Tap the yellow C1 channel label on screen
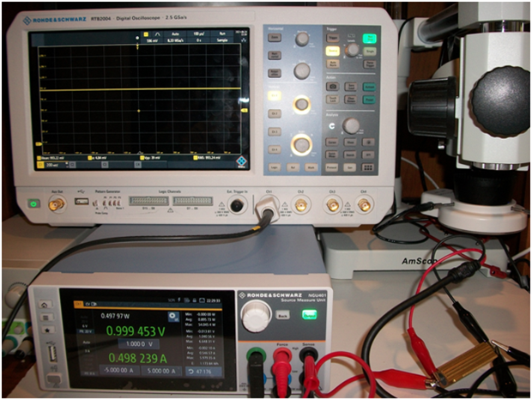Image resolution: width=532 pixels, height=400 pixels. click(x=40, y=165)
